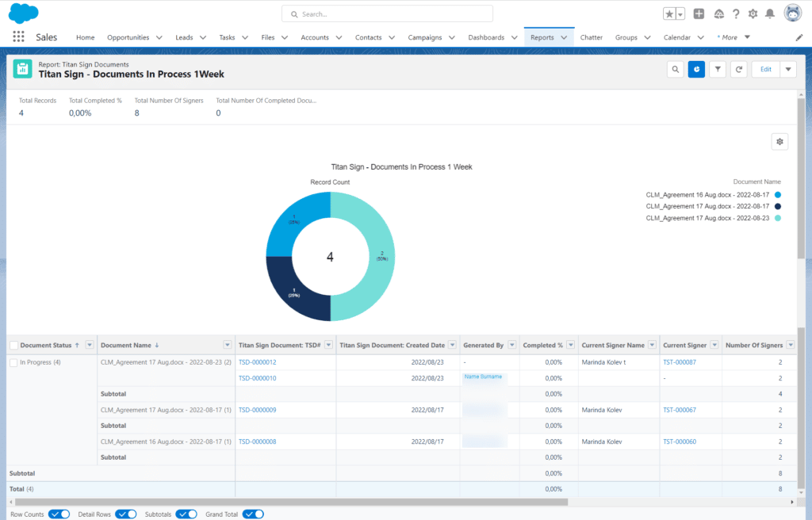The width and height of the screenshot is (812, 520).
Task: Open the App Launcher grid icon
Action: point(19,37)
